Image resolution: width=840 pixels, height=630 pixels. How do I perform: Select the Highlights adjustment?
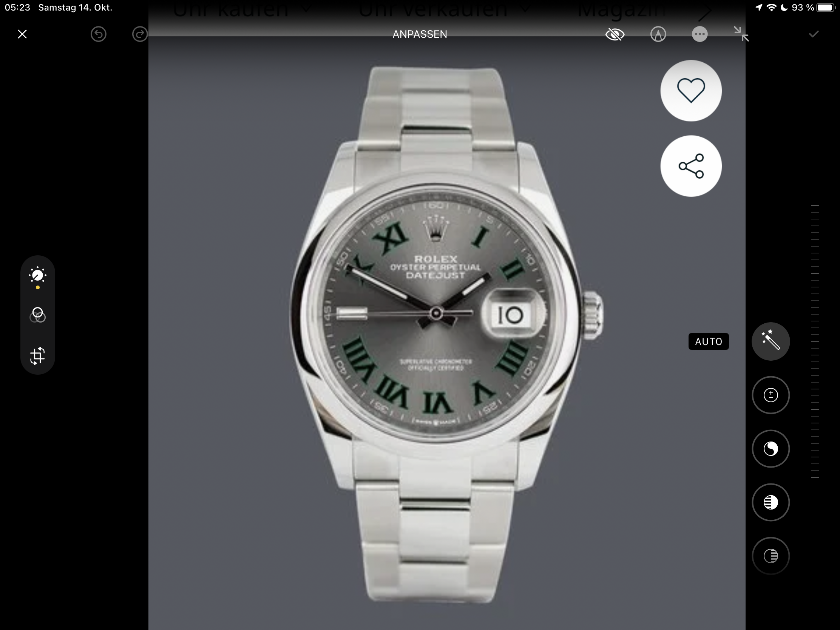(x=771, y=502)
